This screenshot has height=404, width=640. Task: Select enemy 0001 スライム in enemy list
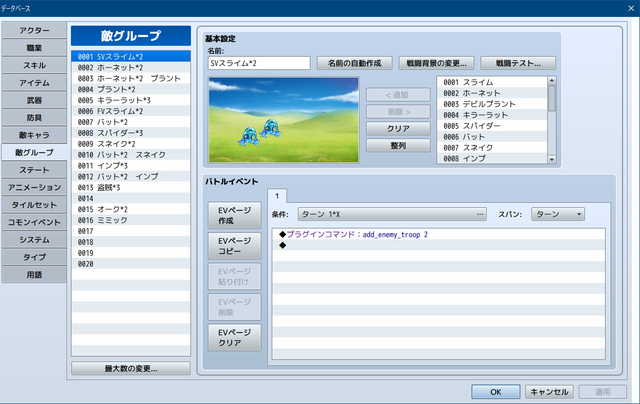(492, 82)
